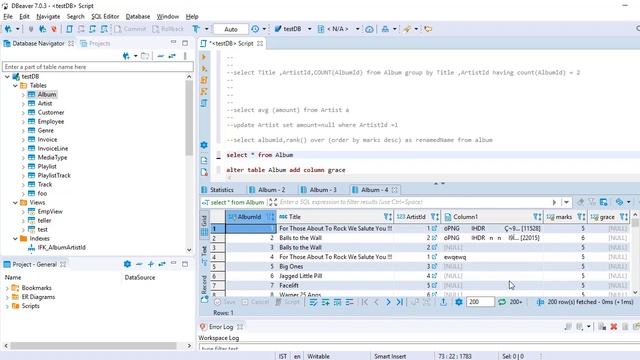The height and width of the screenshot is (360, 640).
Task: Switch results view to Text mode
Action: tap(204, 255)
